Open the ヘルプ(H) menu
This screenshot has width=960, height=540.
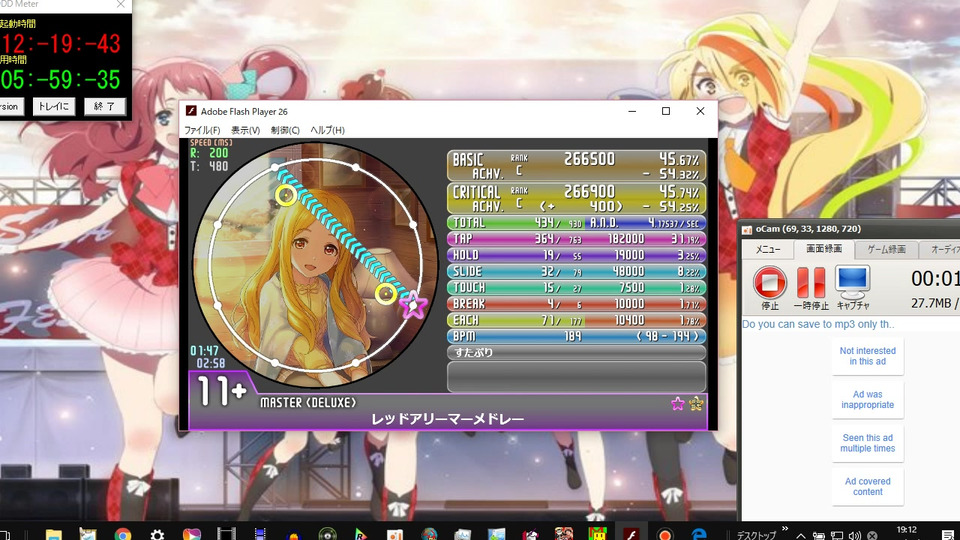(327, 130)
